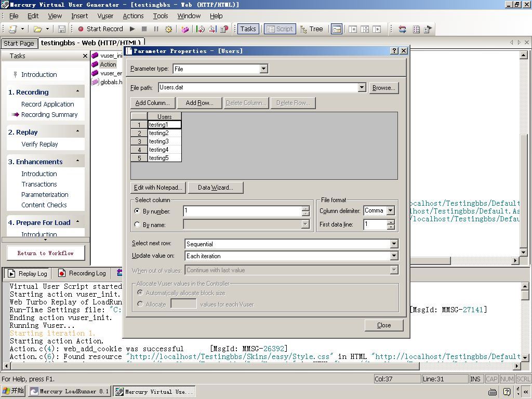Click the Open folder toolbar icon
The width and height of the screenshot is (532, 399).
pyautogui.click(x=37, y=29)
